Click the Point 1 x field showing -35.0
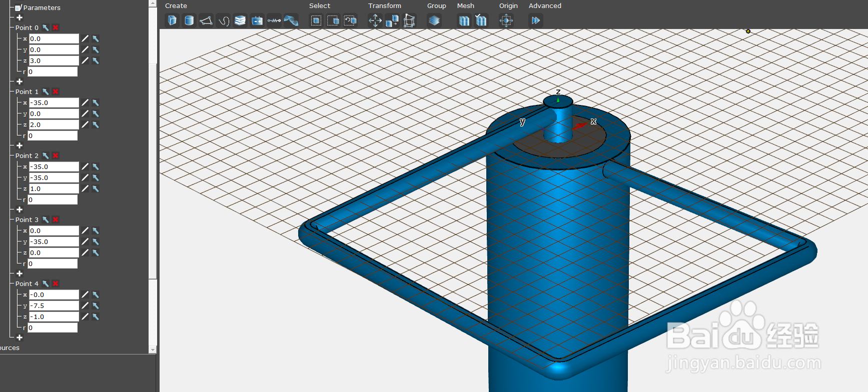 (x=54, y=102)
